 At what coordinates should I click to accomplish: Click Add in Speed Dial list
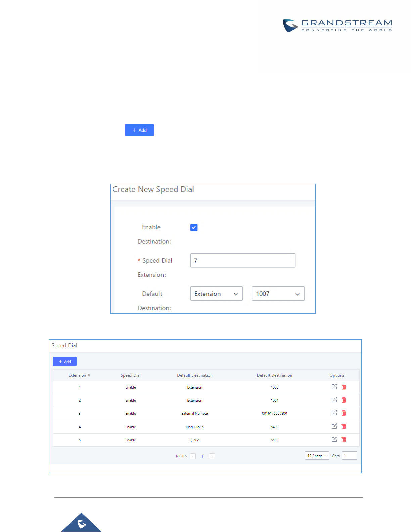coord(64,362)
